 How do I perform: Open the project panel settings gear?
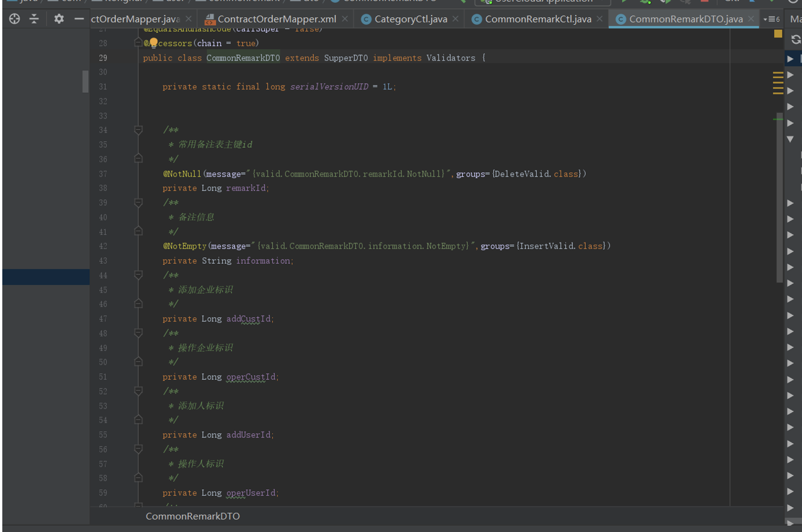click(x=59, y=19)
